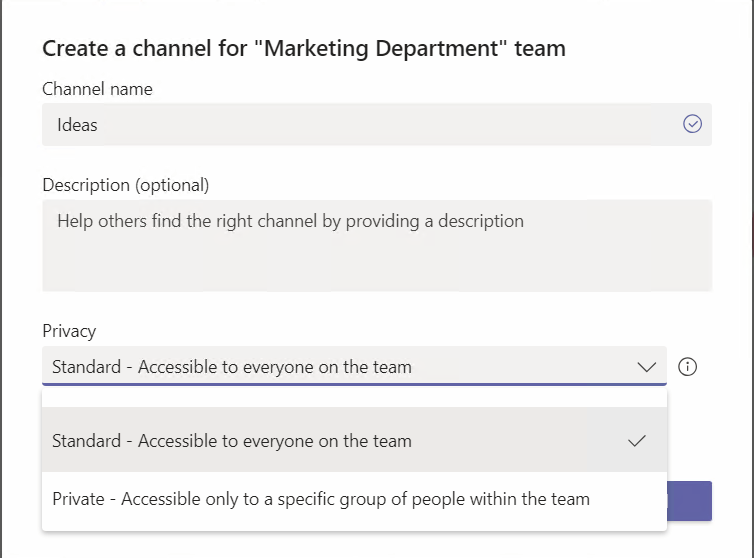The width and height of the screenshot is (754, 558).
Task: Click the checkmark icon on the Standard option
Action: pos(637,441)
